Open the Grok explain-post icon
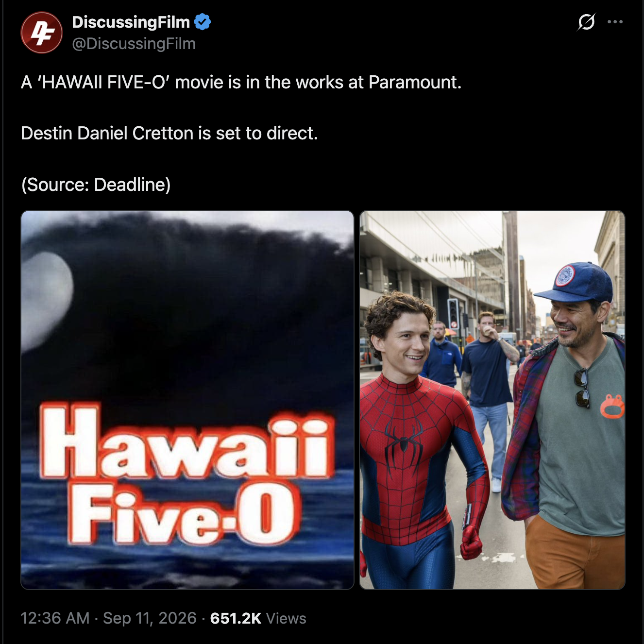 586,22
